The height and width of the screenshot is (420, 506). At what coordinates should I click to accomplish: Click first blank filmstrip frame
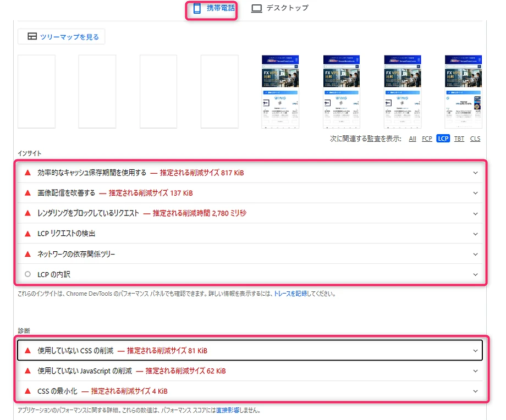pyautogui.click(x=36, y=92)
